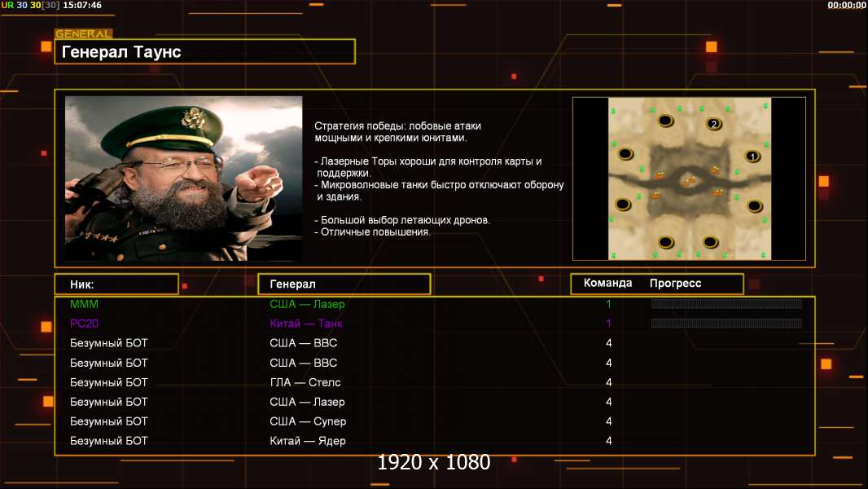868x489 pixels.
Task: Click the Генерал Таунс title box
Action: pos(205,51)
